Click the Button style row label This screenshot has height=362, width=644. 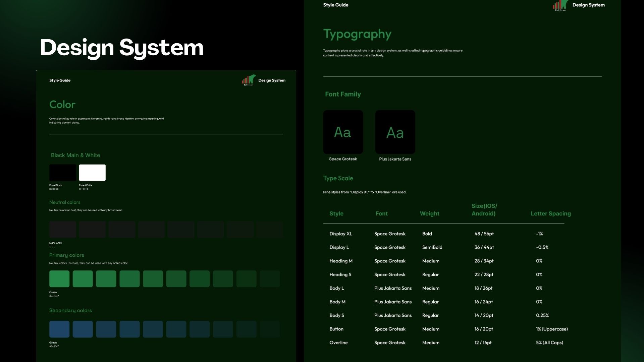click(x=336, y=329)
